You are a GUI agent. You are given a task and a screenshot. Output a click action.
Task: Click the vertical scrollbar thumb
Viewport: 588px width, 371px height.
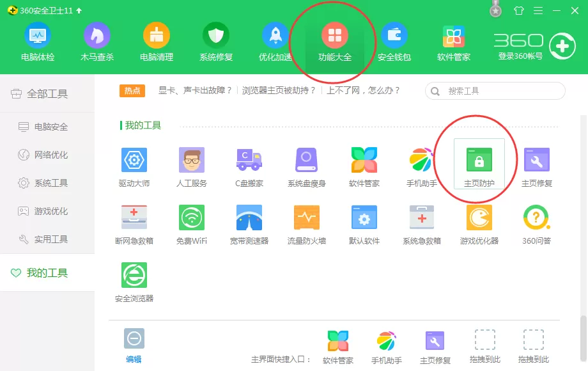point(583,338)
